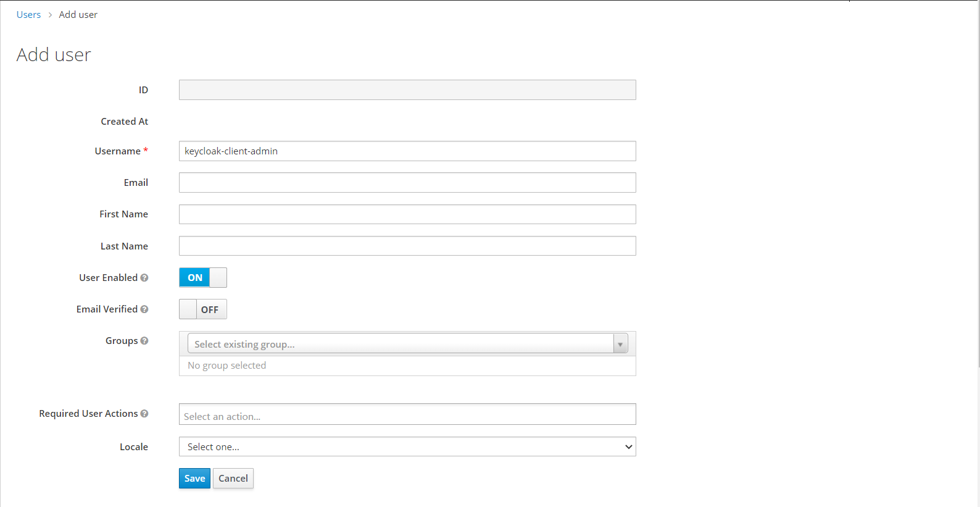Focus the Username input field

point(407,151)
